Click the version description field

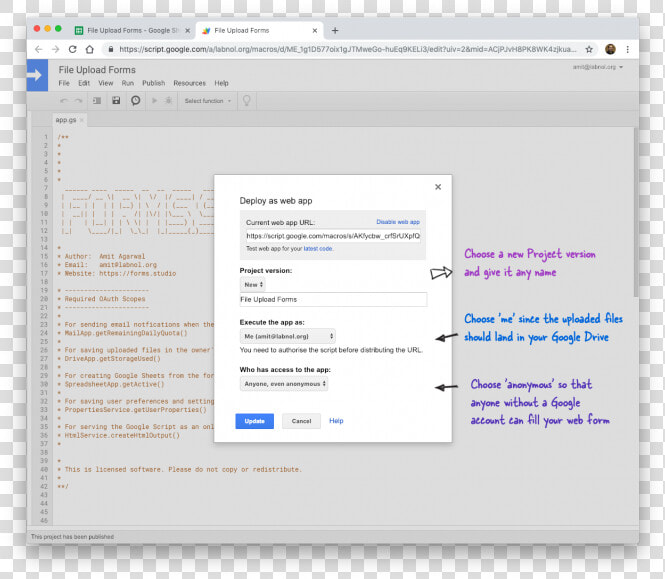pos(333,299)
